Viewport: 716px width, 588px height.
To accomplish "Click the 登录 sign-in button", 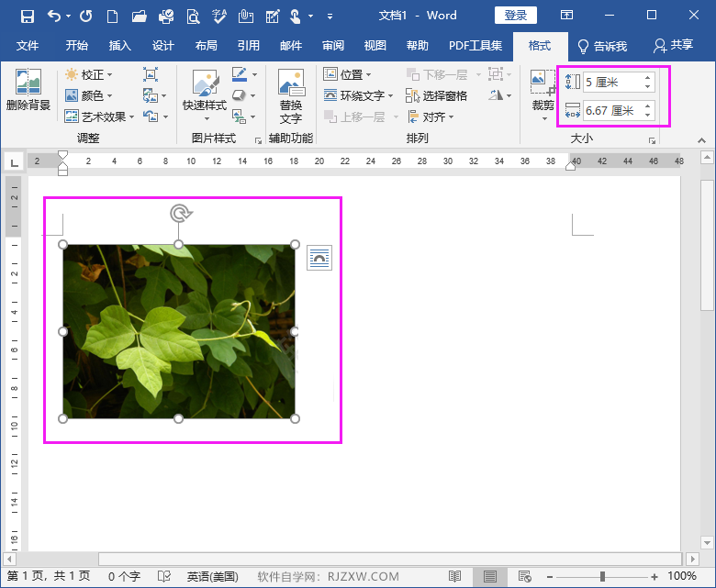I will (515, 16).
